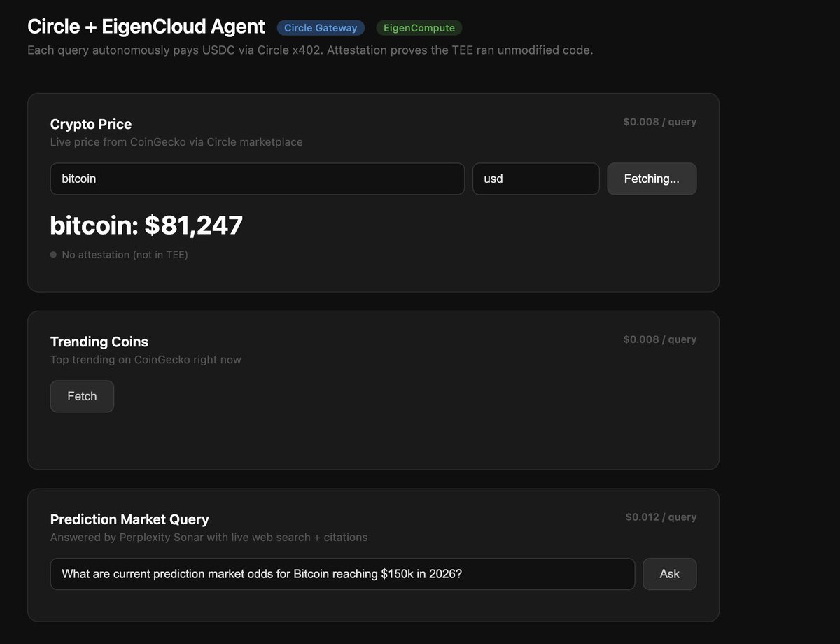Click the Fetching... button in Crypto Price

[652, 178]
